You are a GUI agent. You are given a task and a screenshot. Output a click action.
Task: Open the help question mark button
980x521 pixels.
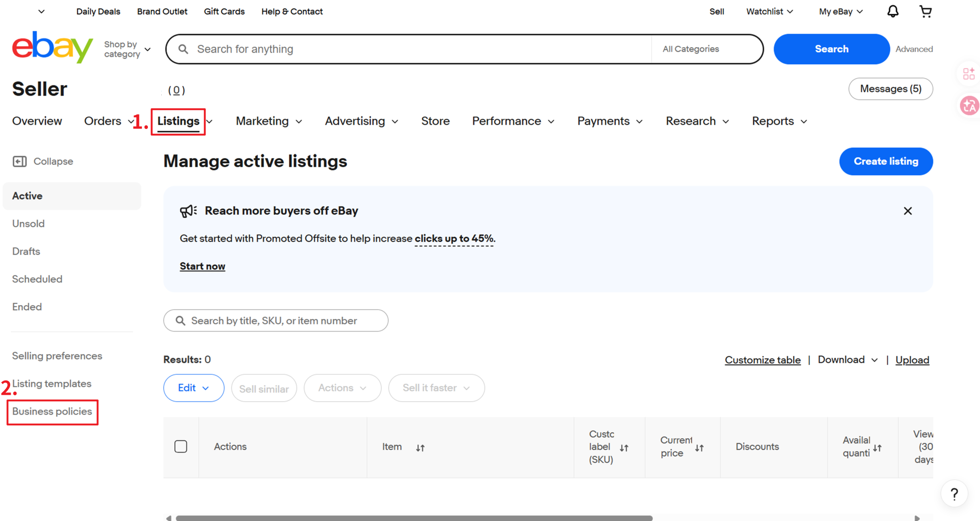click(954, 494)
